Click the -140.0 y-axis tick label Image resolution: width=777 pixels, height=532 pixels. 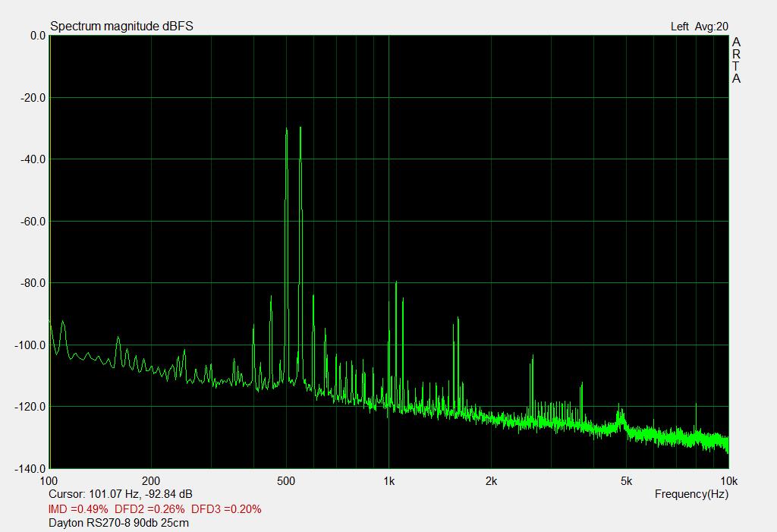pyautogui.click(x=30, y=469)
